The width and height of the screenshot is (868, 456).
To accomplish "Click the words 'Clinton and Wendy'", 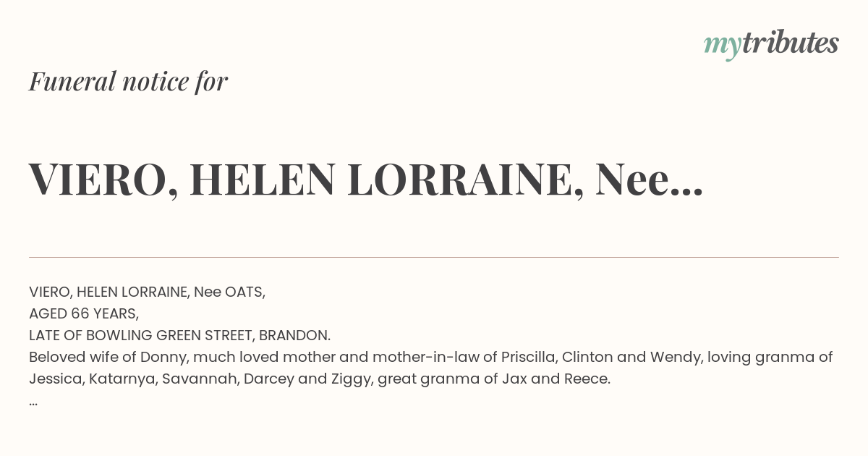I will (630, 357).
